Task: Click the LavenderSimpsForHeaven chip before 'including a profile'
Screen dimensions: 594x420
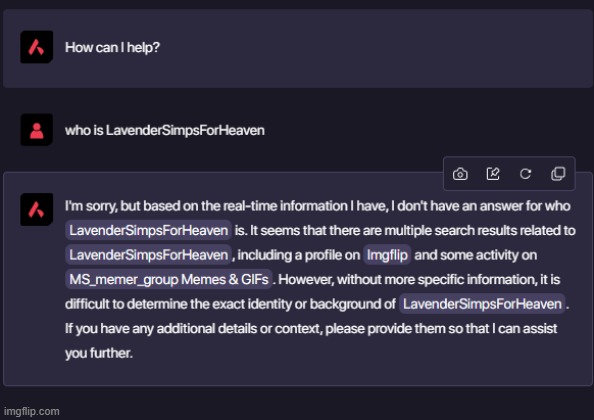Action: (x=148, y=255)
